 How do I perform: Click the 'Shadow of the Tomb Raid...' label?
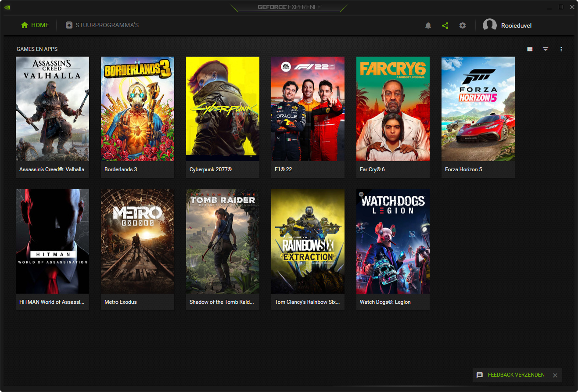click(x=222, y=302)
